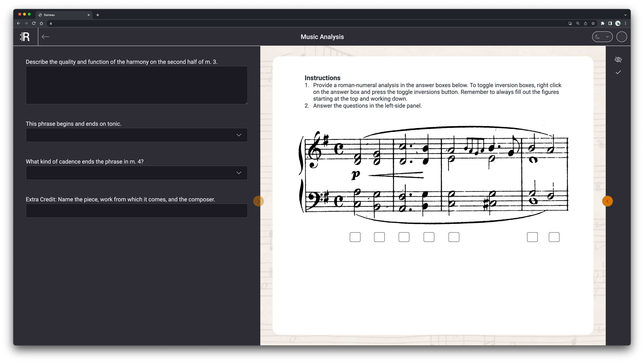This screenshot has height=363, width=644.
Task: Toggle the hidden-eye visibility icon
Action: pyautogui.click(x=618, y=60)
